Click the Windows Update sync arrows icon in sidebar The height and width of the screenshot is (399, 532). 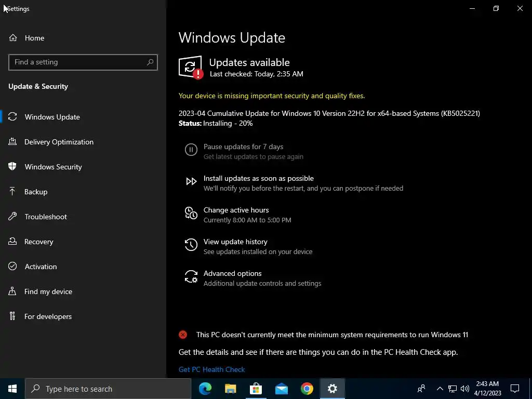click(12, 117)
